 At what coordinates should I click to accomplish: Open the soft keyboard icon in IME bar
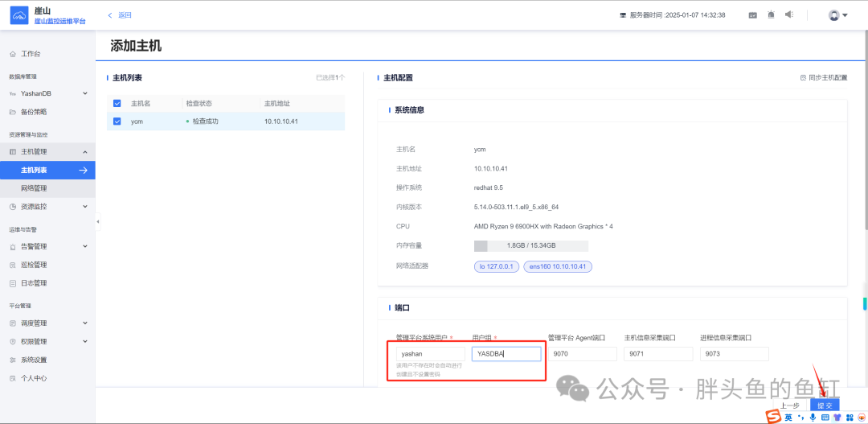coord(825,417)
